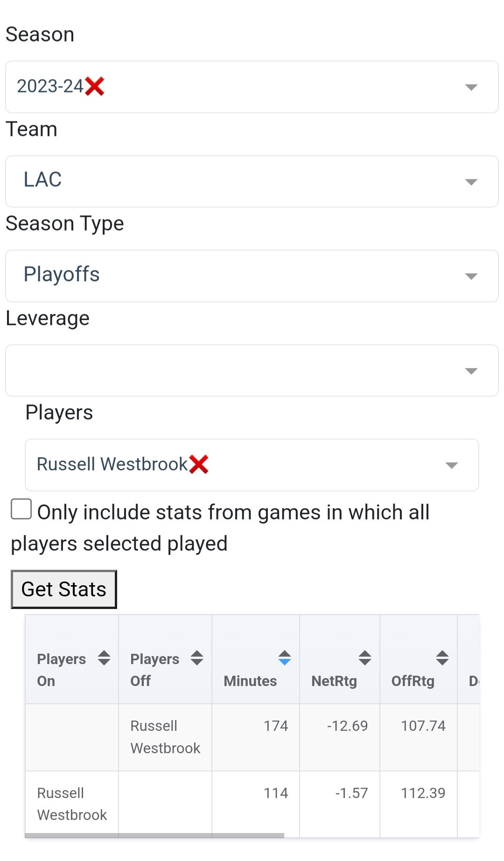Screen dimensions: 504x861
Task: Open Season dropdown arrow
Action: click(x=471, y=87)
